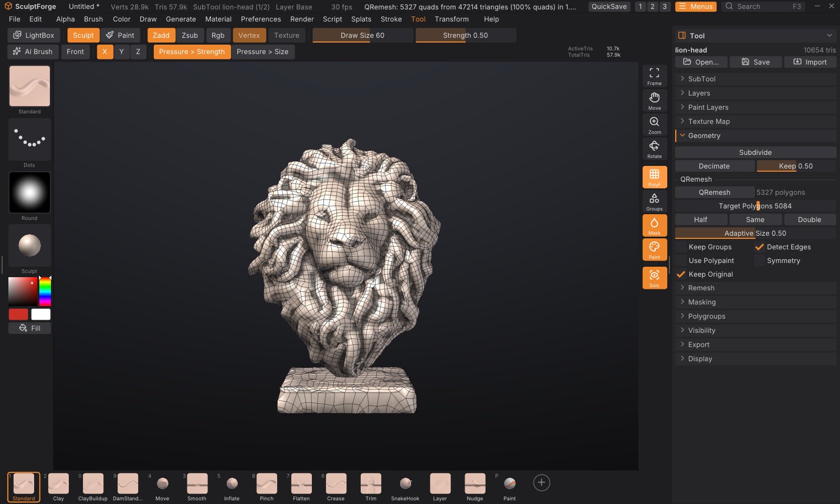Screen dimensions: 840x504
Task: Open the Brush menu
Action: click(x=93, y=19)
